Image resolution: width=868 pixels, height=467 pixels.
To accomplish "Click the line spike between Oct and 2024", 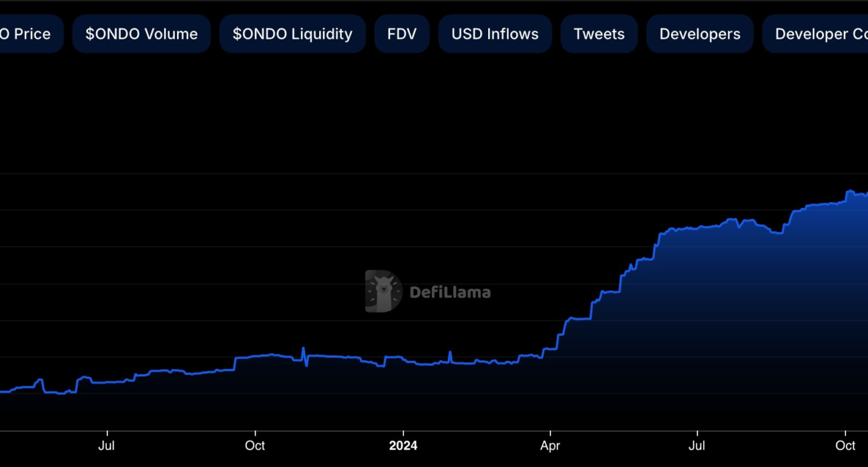I will coord(303,349).
